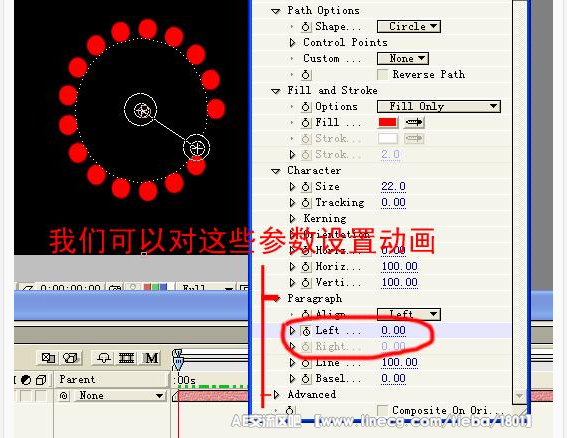Toggle the Shape stopwatch icon
Viewport: 567px width, 438px height.
click(x=306, y=27)
